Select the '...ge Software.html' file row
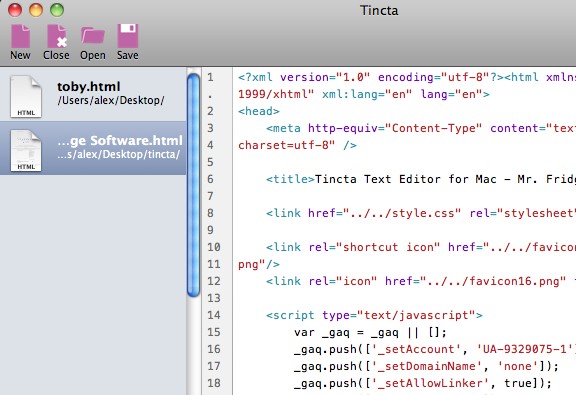The image size is (576, 395). pos(93,148)
